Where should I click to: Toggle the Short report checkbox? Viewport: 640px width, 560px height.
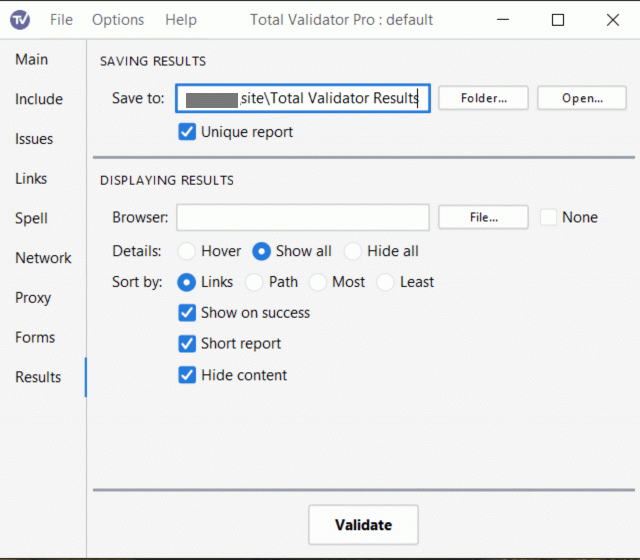(187, 344)
